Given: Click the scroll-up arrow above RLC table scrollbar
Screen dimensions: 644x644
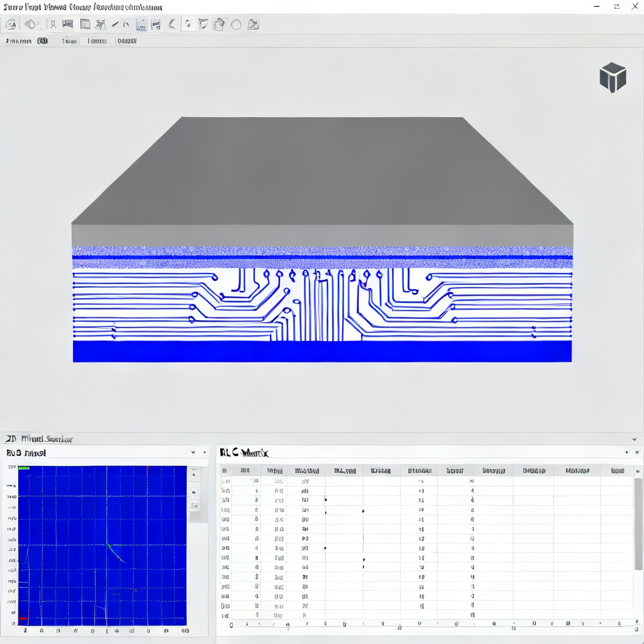Looking at the screenshot, I should (x=638, y=471).
